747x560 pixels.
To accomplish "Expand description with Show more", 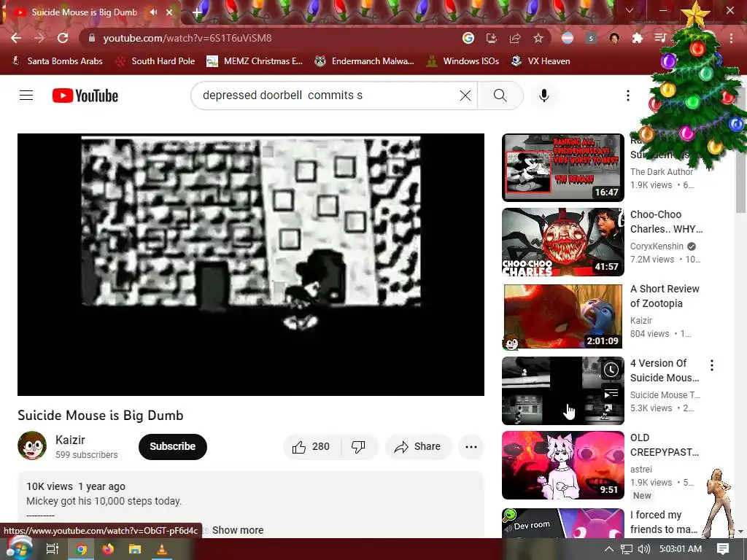I will [x=238, y=530].
